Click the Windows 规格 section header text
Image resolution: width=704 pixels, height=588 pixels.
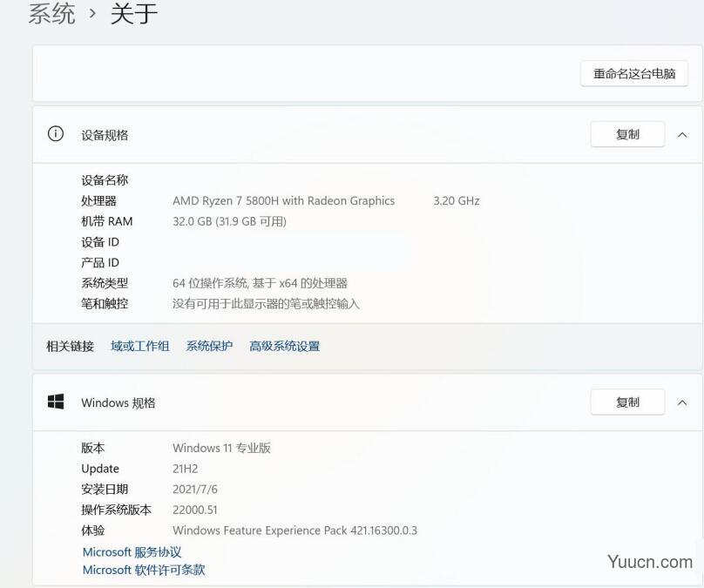(118, 402)
